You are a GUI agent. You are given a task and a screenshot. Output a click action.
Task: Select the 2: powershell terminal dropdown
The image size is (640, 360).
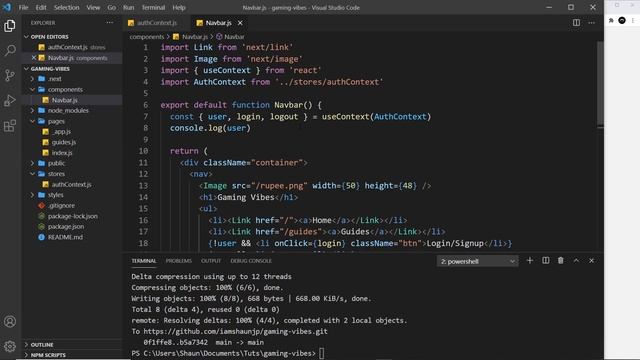[478, 261]
